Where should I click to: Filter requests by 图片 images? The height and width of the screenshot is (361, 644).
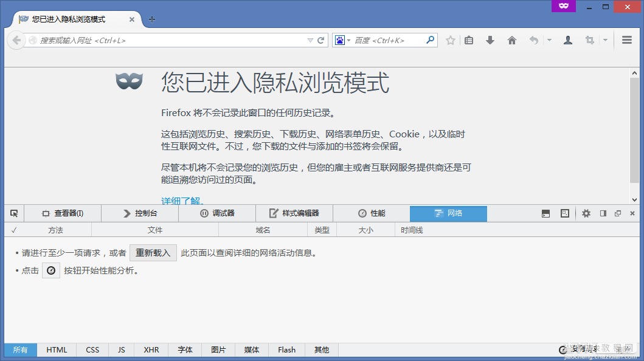click(218, 350)
